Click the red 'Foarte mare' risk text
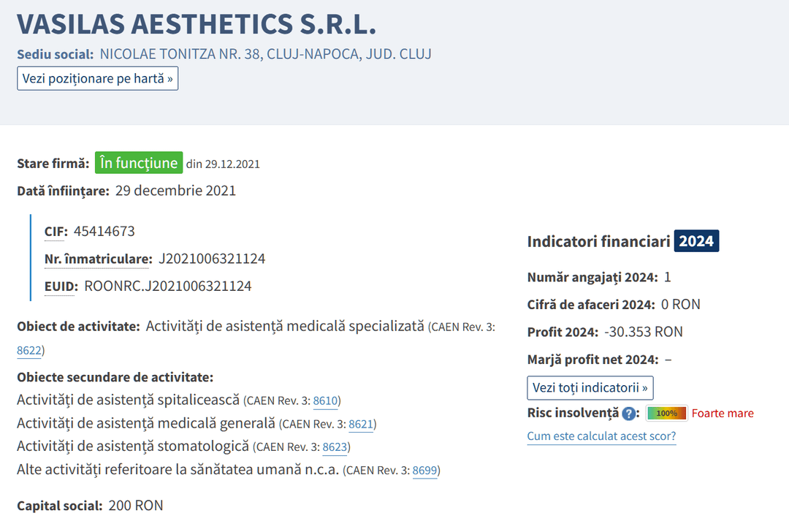789x532 pixels. (722, 414)
